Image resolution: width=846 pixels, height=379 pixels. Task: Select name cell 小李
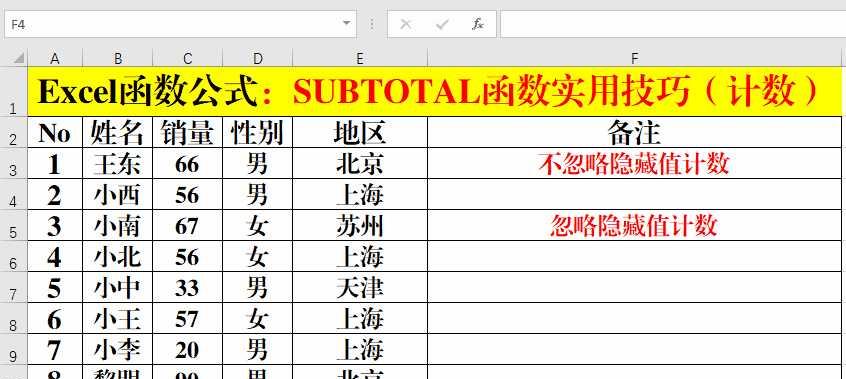(x=118, y=350)
